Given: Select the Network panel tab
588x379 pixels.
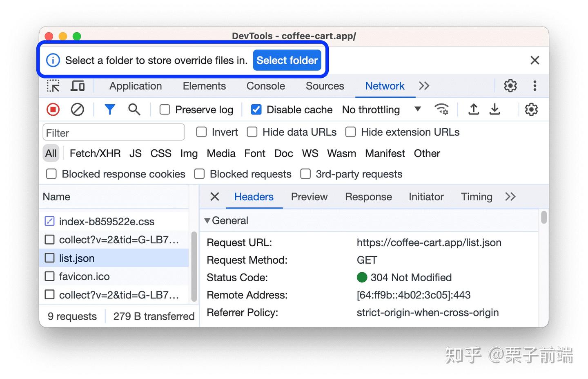Looking at the screenshot, I should pyautogui.click(x=385, y=86).
